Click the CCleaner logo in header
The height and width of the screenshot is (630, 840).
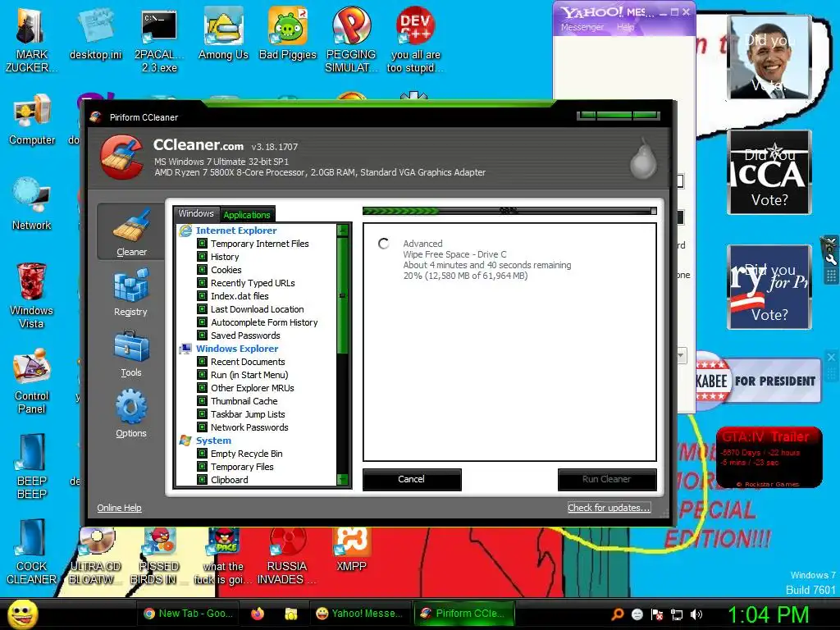coord(121,157)
